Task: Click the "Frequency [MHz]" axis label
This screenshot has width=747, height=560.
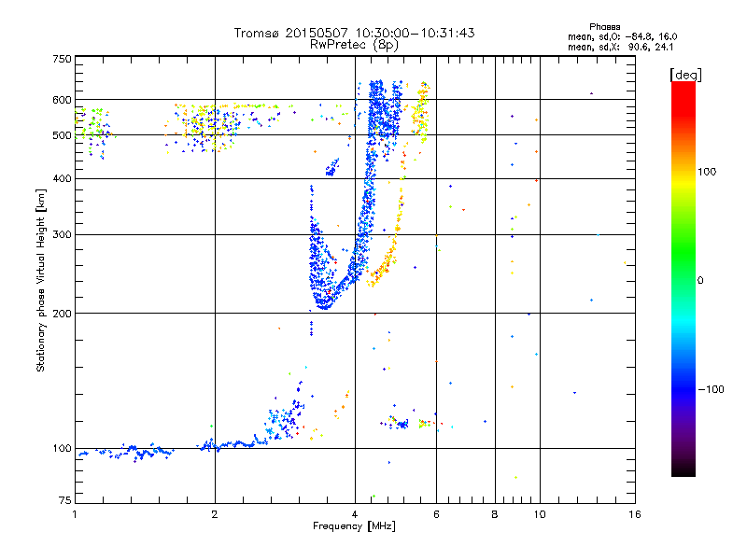Action: 354,526
